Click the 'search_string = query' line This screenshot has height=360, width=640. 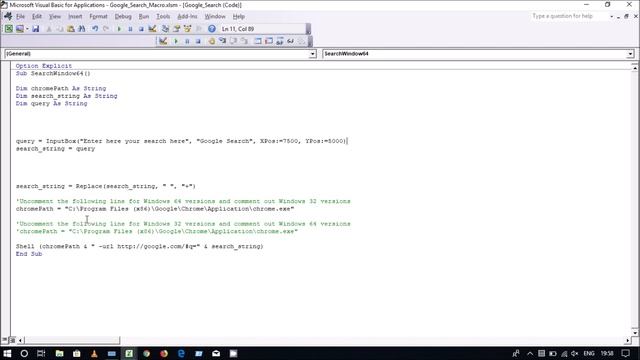click(x=56, y=149)
